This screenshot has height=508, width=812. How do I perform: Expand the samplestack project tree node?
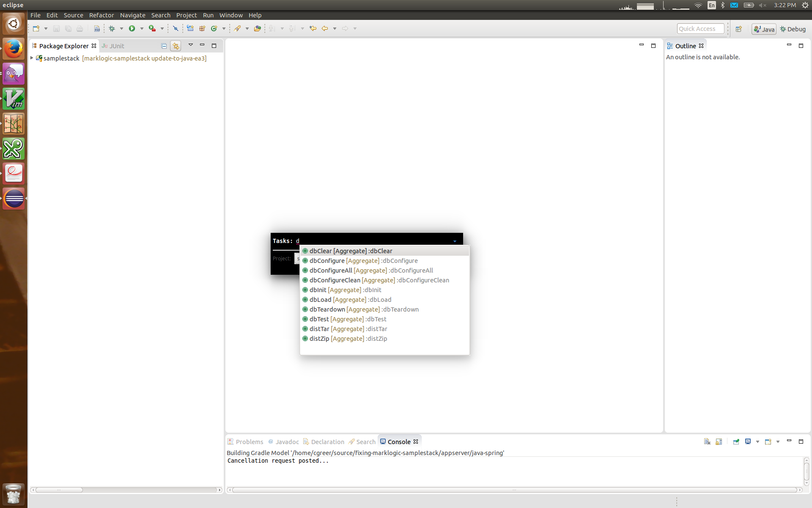click(x=32, y=58)
